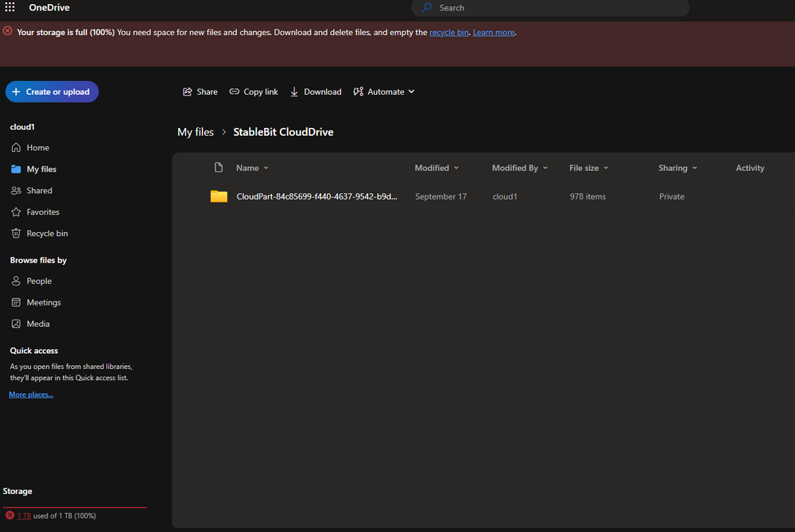The width and height of the screenshot is (795, 532).
Task: Click the Shared people icon in sidebar
Action: [16, 190]
